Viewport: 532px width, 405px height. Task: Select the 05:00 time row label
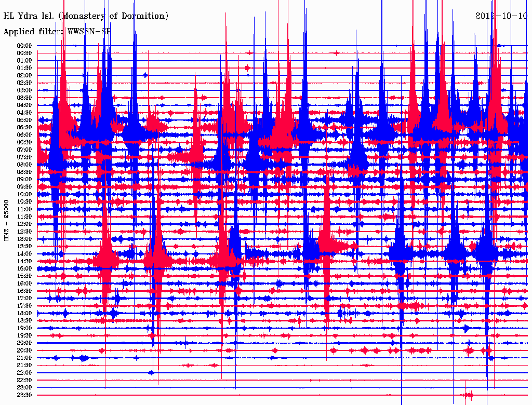click(24, 120)
